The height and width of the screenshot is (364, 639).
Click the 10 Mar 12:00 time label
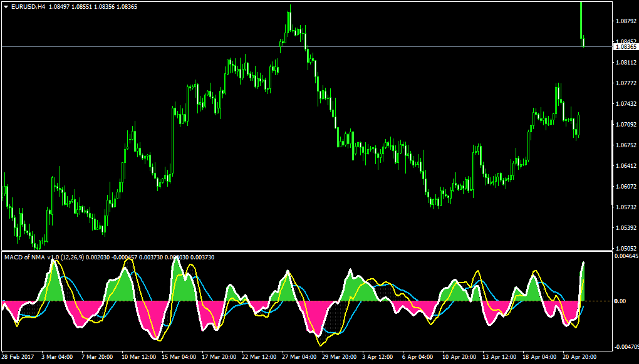pyautogui.click(x=138, y=356)
